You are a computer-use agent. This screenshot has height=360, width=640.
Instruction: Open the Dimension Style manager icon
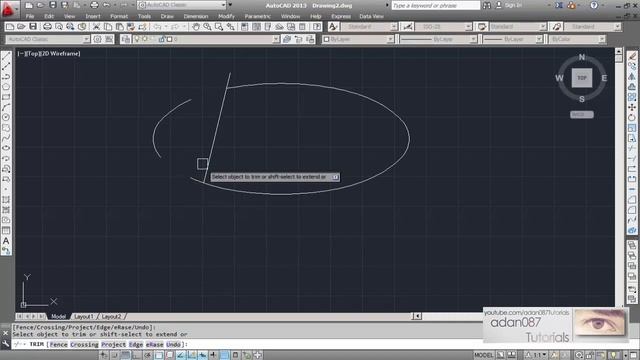click(x=407, y=27)
